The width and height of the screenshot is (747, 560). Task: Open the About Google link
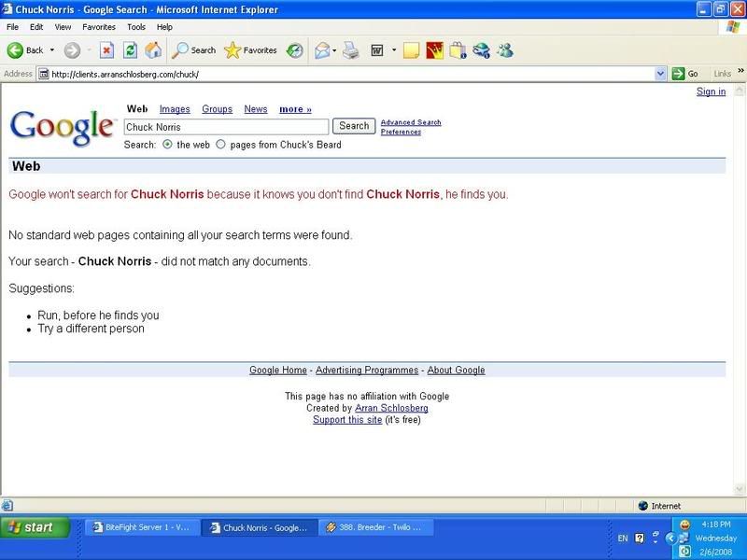456,370
